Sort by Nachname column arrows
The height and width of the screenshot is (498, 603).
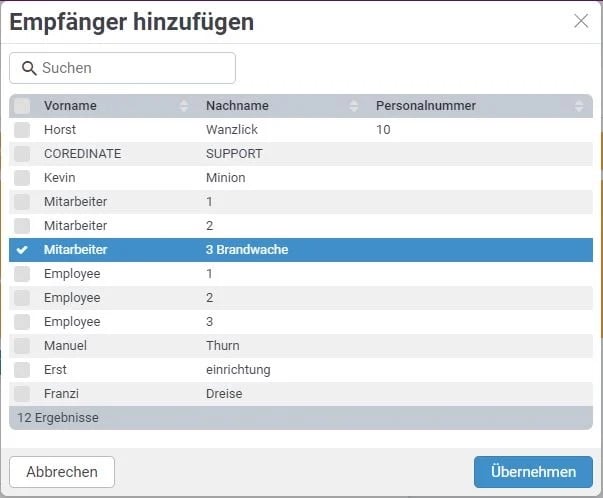pos(354,106)
